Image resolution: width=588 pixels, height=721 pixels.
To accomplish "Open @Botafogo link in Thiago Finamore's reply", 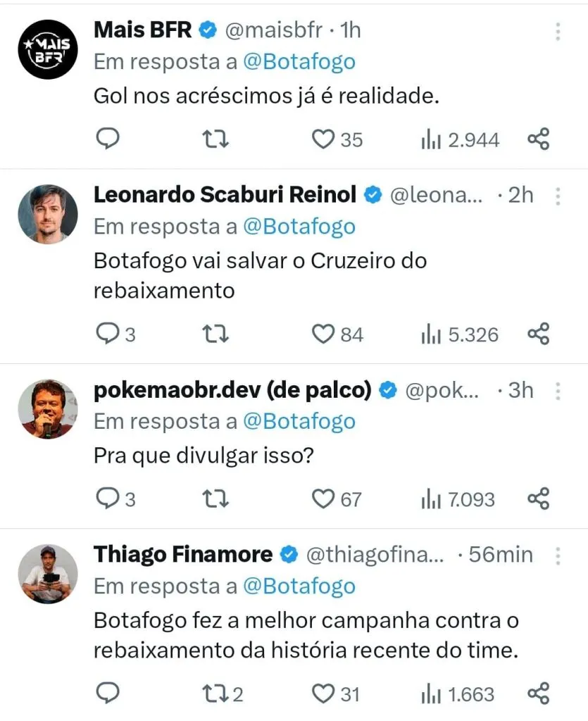I will (299, 586).
